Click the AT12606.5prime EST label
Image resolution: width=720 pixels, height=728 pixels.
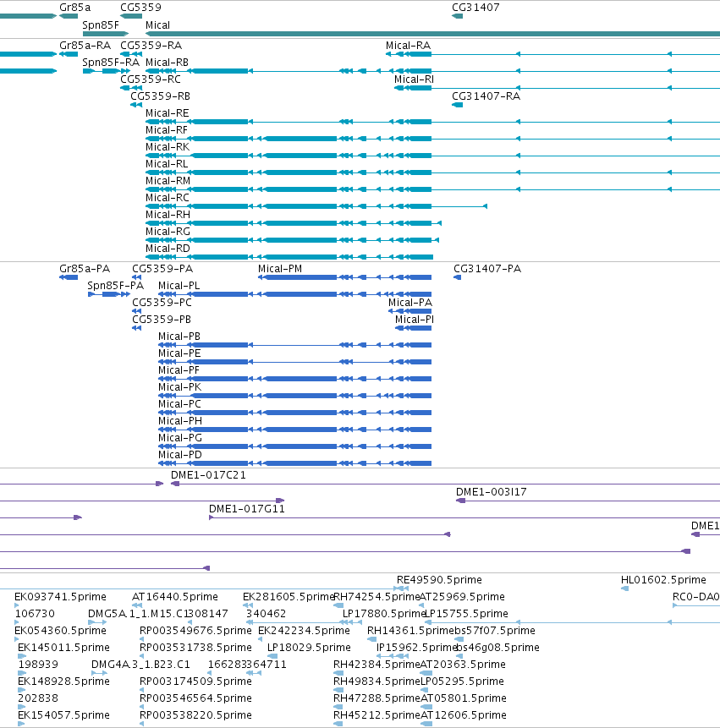[464, 715]
